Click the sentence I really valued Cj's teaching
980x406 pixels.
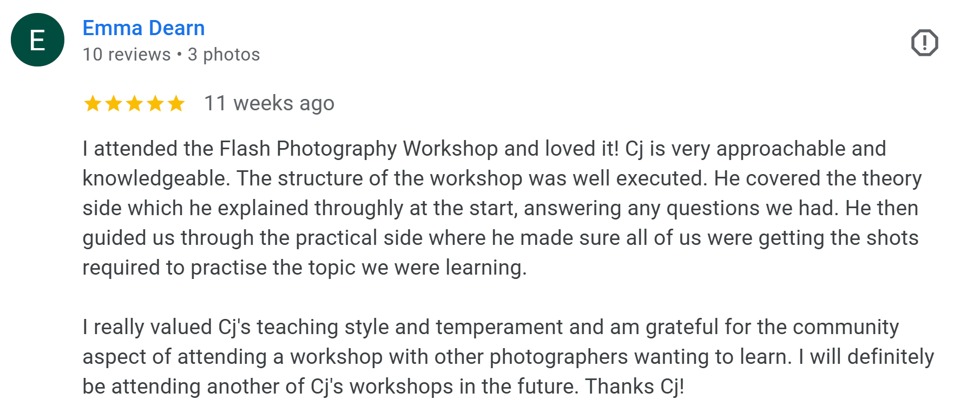pyautogui.click(x=491, y=327)
